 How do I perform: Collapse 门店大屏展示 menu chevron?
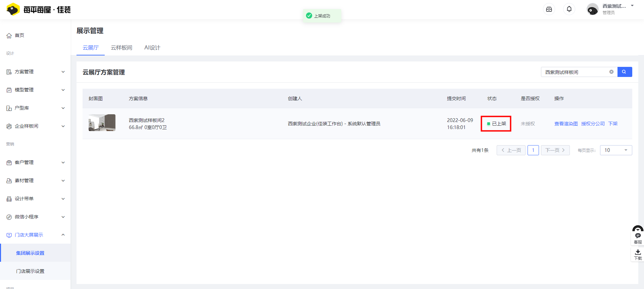coord(63,235)
